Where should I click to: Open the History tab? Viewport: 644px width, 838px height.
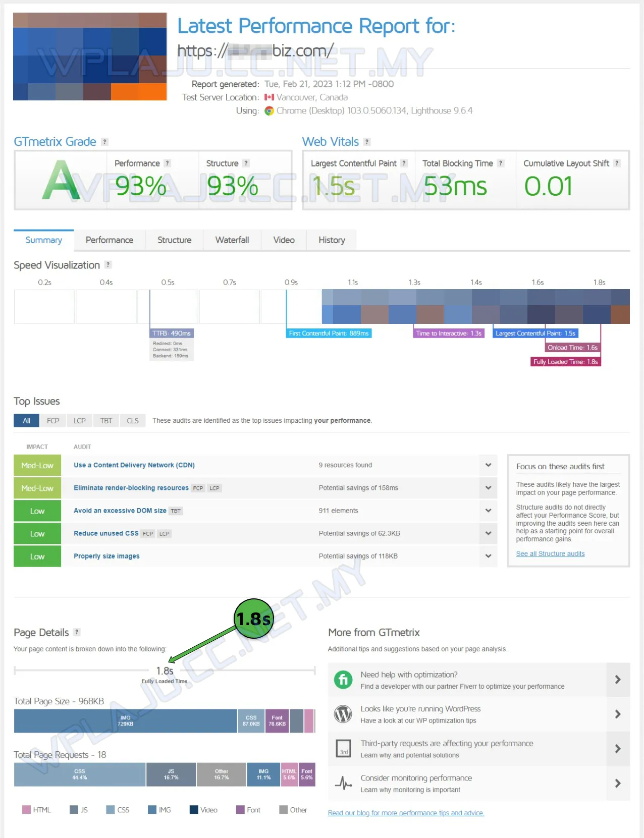(x=332, y=240)
